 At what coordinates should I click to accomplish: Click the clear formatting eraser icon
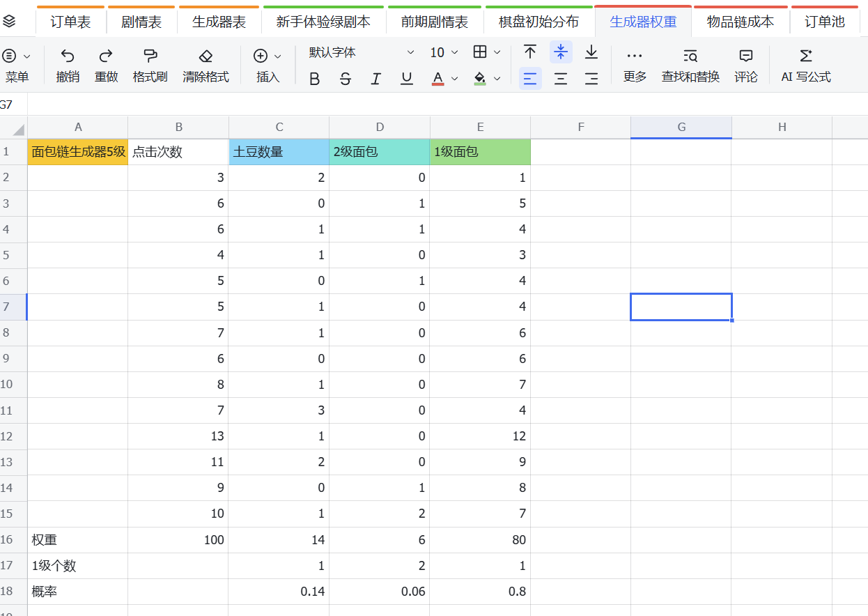tap(206, 56)
